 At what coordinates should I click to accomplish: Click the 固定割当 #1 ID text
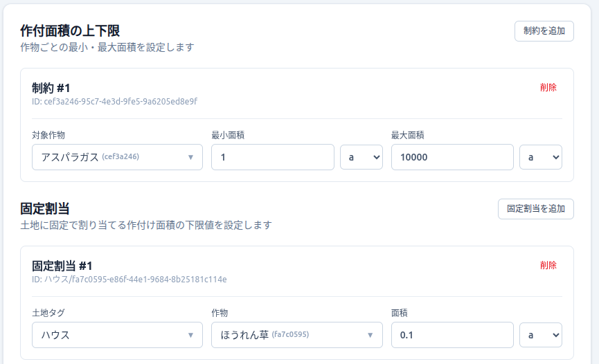point(129,280)
